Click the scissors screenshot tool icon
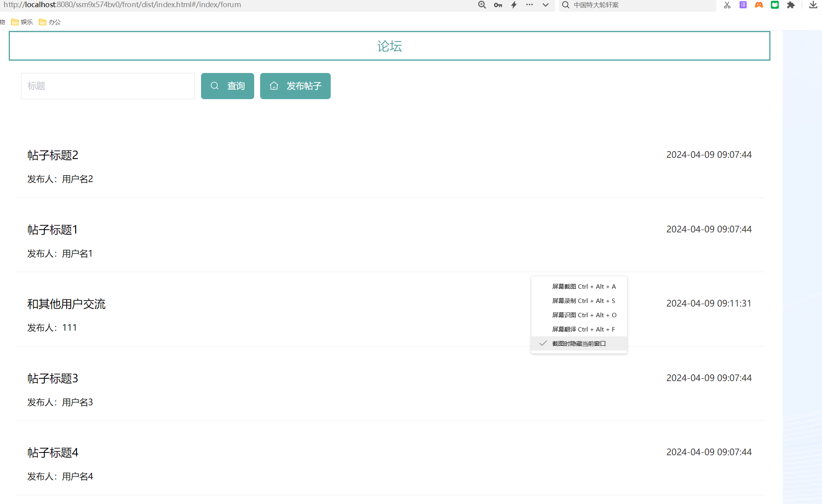Image resolution: width=822 pixels, height=504 pixels. [x=727, y=5]
